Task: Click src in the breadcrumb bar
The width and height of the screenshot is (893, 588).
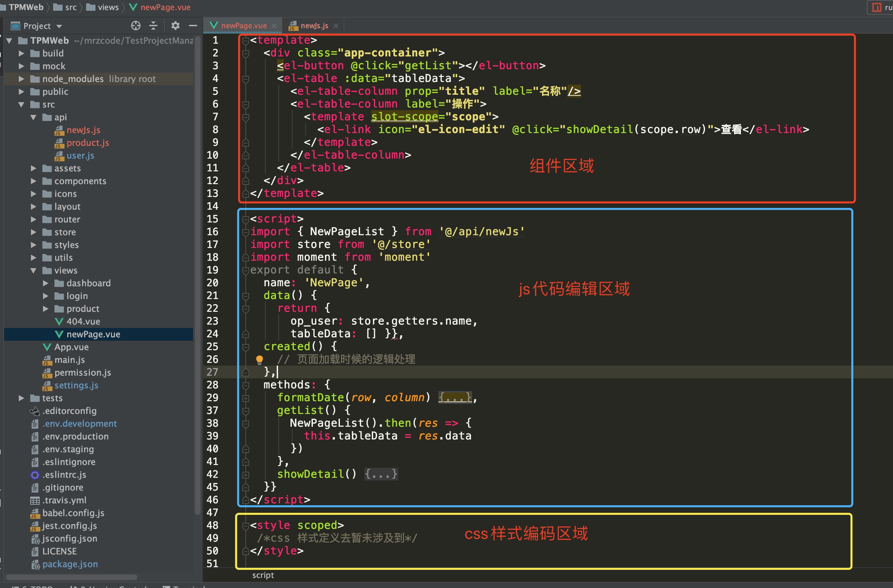Action: tap(70, 7)
